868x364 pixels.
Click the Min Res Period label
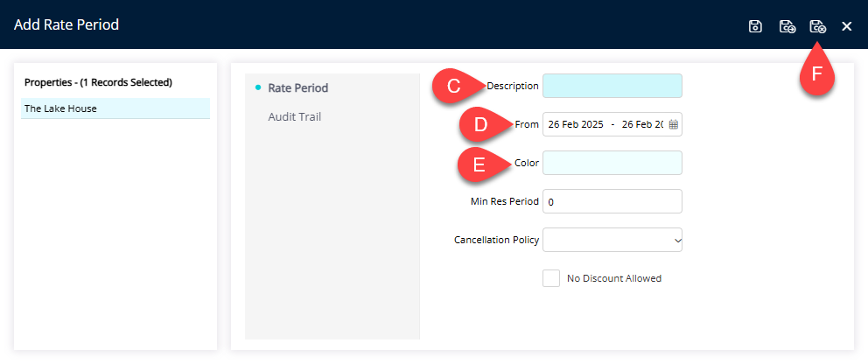[x=504, y=201]
